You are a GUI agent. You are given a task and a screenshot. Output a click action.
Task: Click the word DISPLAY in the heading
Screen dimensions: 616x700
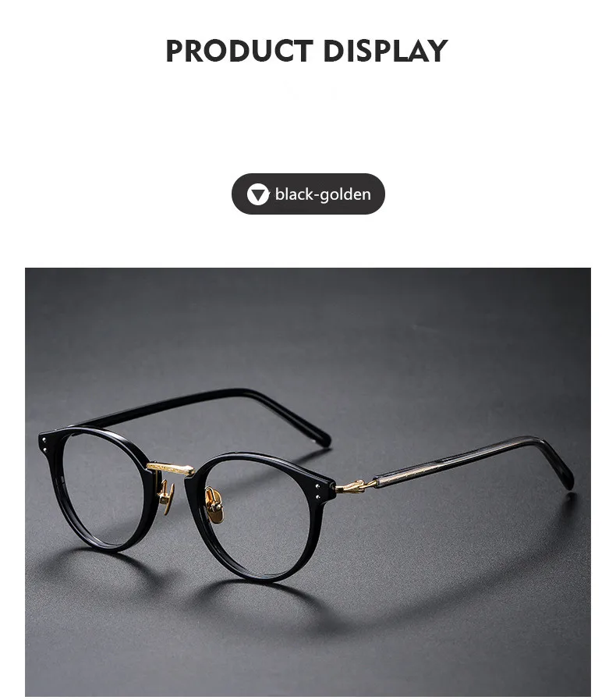coord(385,51)
